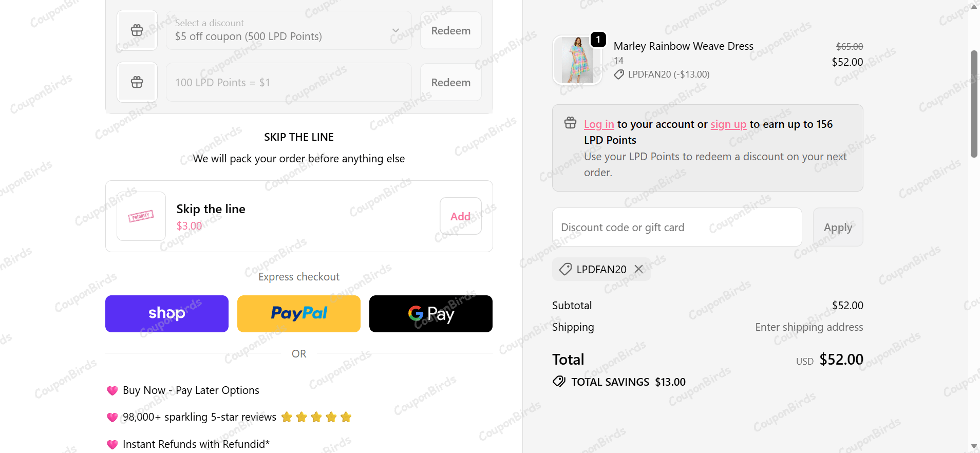This screenshot has width=980, height=453.
Task: Click the item quantity badge on dress
Action: coord(598,40)
